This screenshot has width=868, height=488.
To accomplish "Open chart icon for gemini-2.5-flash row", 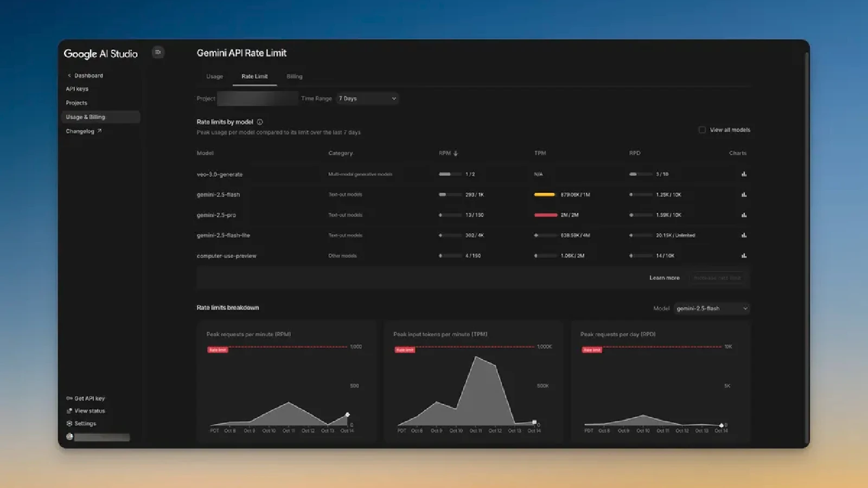I will tap(744, 195).
